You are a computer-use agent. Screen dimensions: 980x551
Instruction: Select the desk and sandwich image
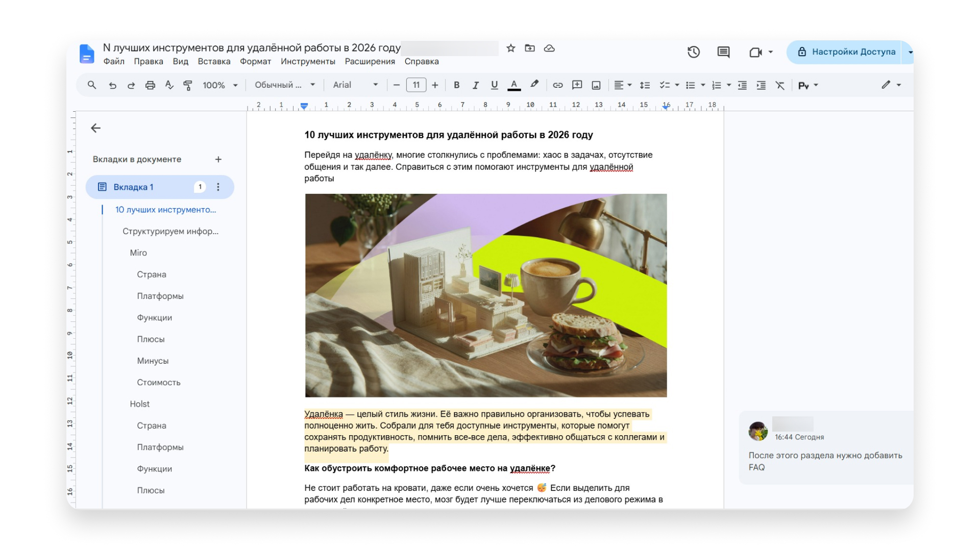point(486,295)
